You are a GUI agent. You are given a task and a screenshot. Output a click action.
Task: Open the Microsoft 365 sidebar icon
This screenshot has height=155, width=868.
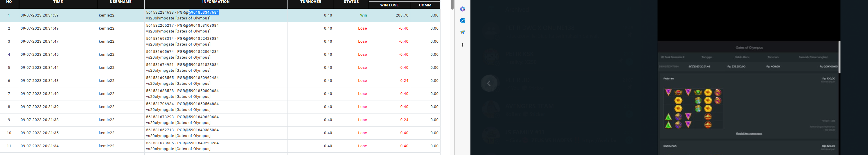click(x=462, y=9)
